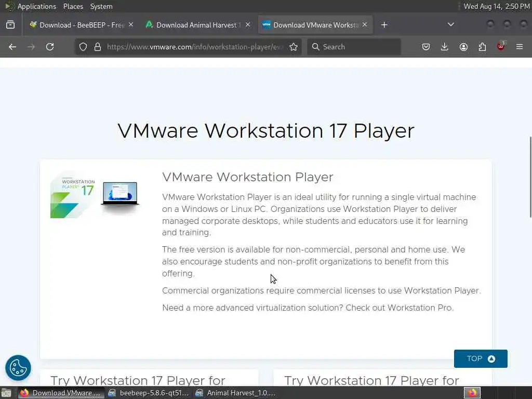Open the hamburger application menu
The image size is (532, 399).
tap(520, 47)
